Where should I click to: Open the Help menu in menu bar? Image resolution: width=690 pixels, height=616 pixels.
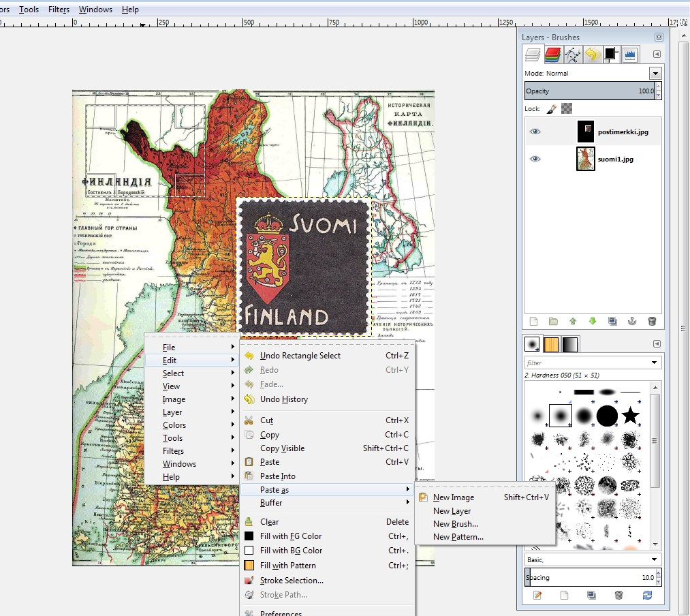(130, 10)
